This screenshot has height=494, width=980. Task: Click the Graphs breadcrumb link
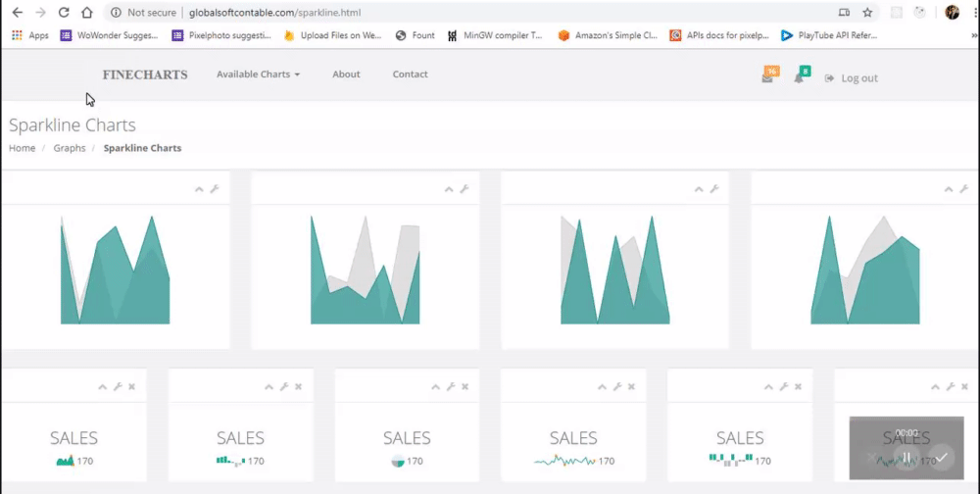(x=70, y=148)
